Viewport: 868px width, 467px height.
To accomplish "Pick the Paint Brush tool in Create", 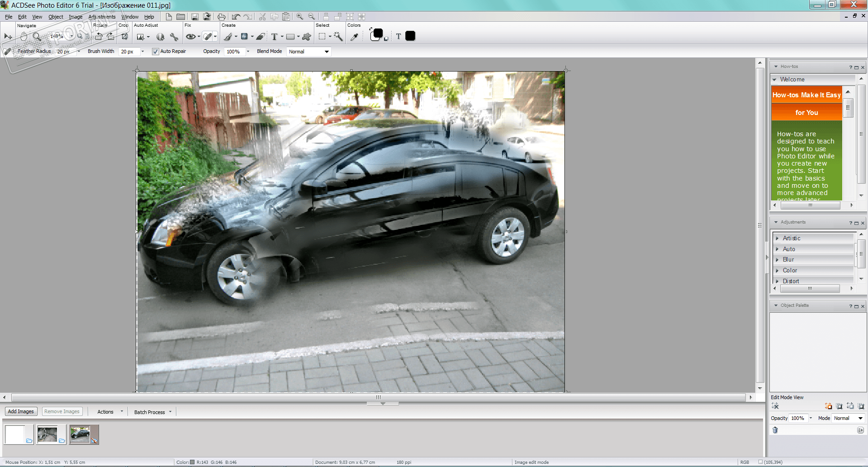I will click(228, 37).
